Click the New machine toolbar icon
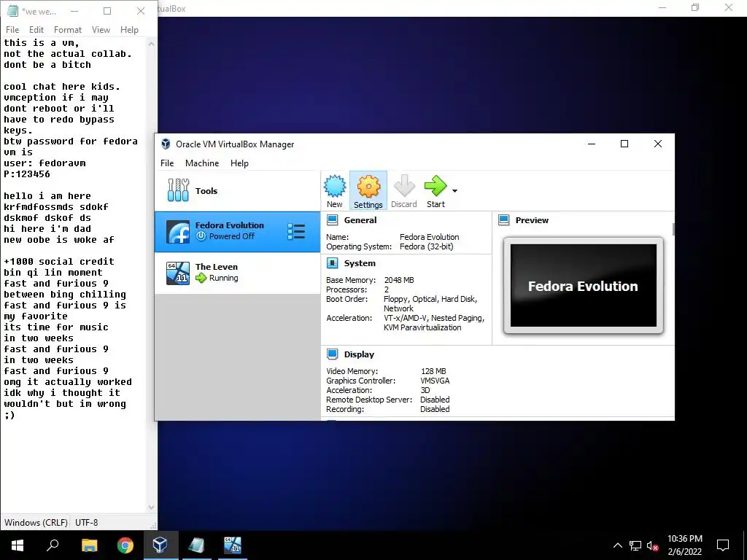Screen dimensions: 747x560 coord(334,190)
